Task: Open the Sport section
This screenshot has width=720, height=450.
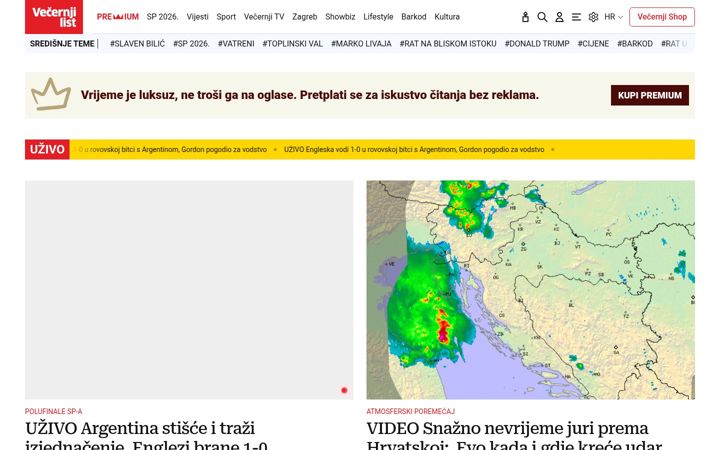Action: 226,17
